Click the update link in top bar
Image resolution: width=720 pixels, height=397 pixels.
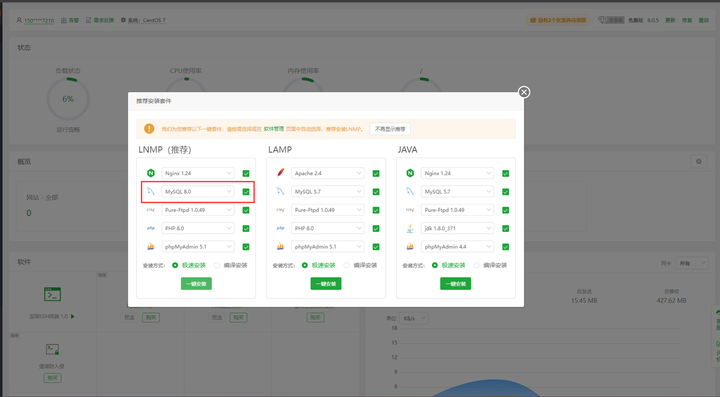tap(670, 20)
